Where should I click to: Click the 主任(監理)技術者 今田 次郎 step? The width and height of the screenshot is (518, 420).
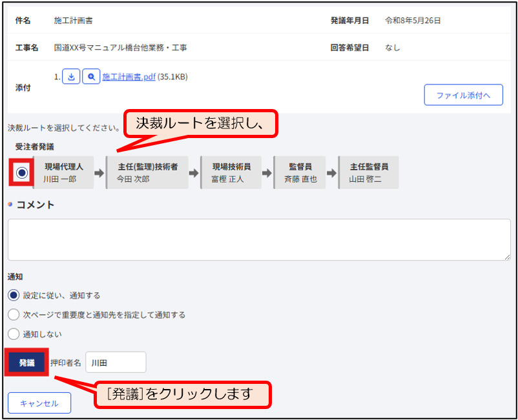pos(147,172)
